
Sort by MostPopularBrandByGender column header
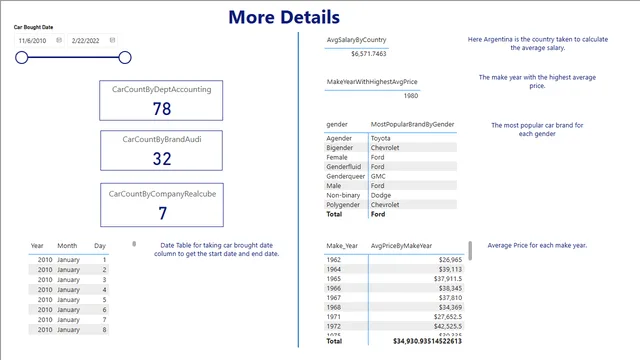tap(412, 124)
